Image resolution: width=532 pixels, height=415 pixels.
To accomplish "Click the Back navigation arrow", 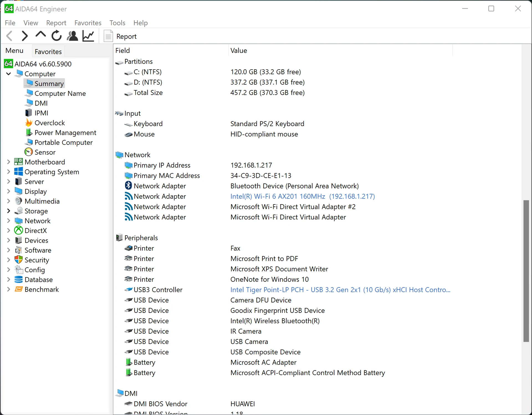I will [10, 36].
